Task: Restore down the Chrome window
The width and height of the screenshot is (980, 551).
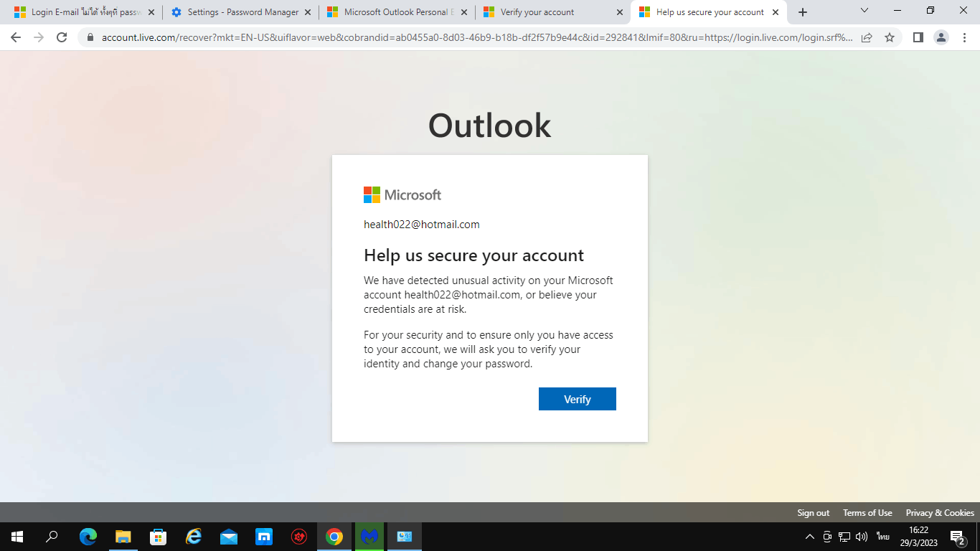Action: (930, 11)
